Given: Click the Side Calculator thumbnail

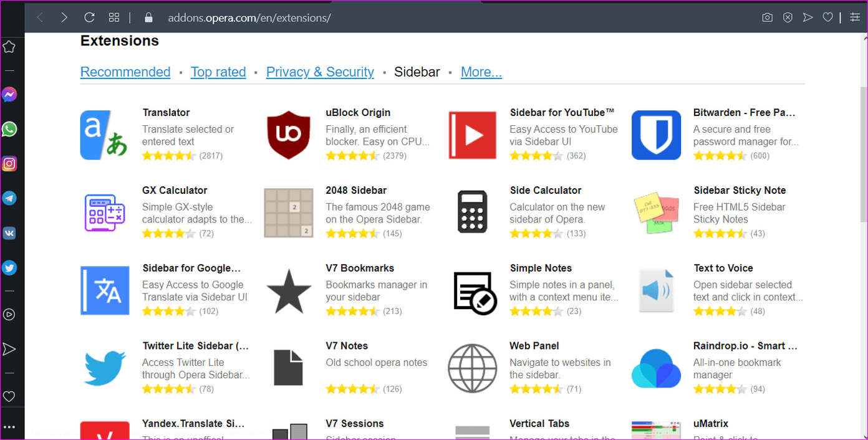Looking at the screenshot, I should coord(472,213).
